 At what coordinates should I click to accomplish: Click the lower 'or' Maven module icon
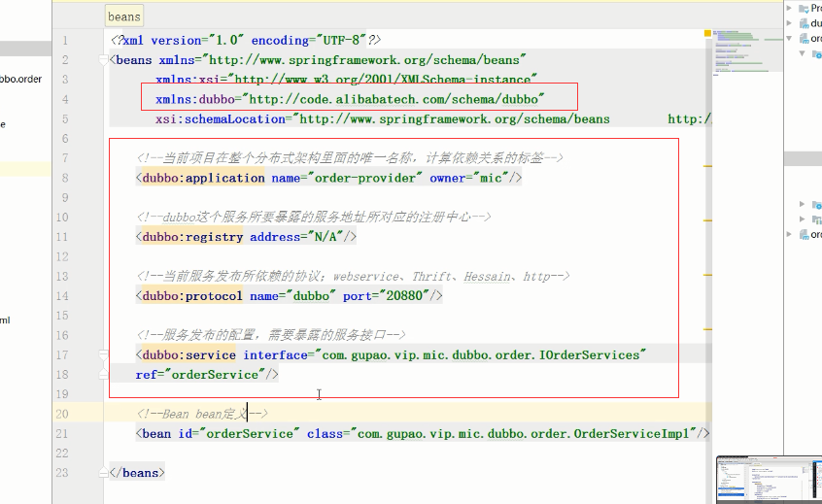(804, 235)
